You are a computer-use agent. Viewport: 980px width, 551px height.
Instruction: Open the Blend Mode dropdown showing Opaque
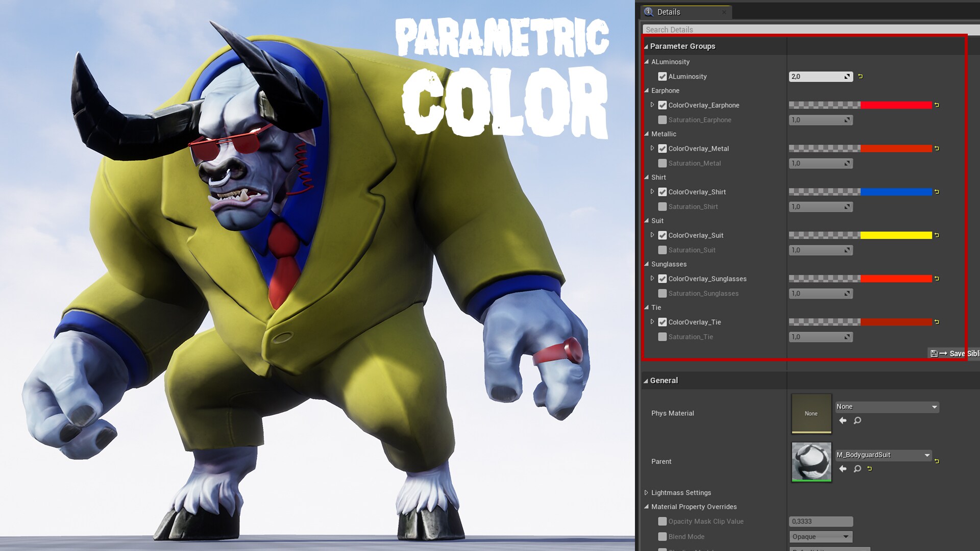(x=820, y=536)
